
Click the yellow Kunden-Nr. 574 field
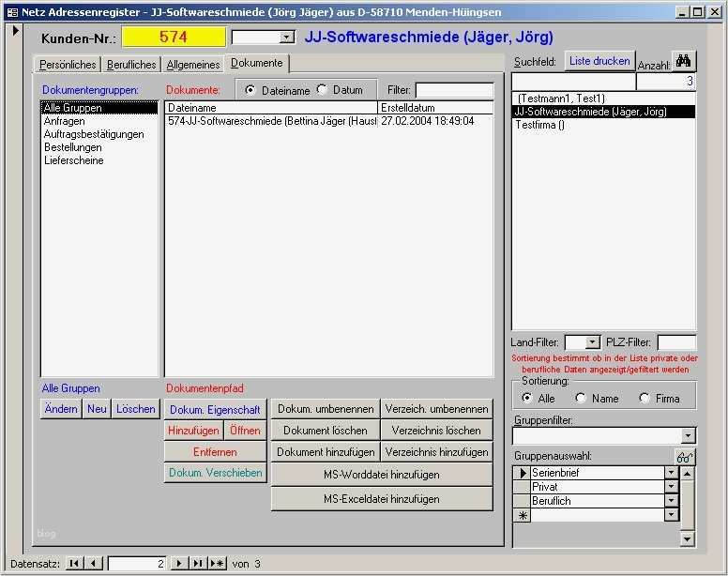tap(174, 38)
